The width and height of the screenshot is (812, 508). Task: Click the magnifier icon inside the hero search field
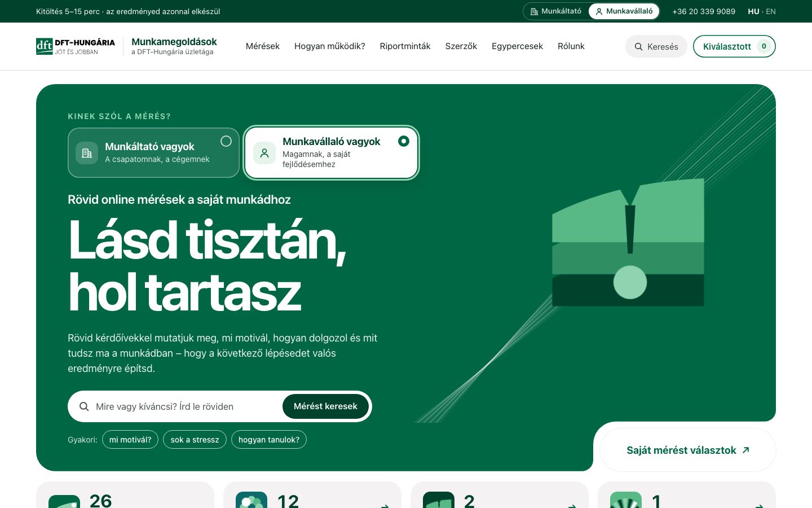(84, 406)
